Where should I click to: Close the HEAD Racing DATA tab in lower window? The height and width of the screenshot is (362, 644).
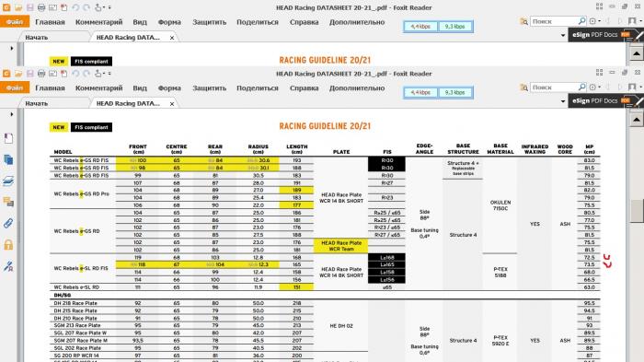coord(172,104)
